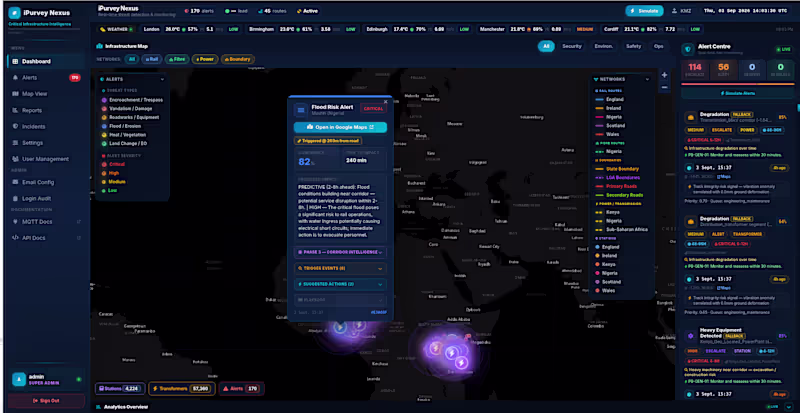This screenshot has height=413, width=800.
Task: Toggle the Boundary network filter chip
Action: (x=238, y=59)
